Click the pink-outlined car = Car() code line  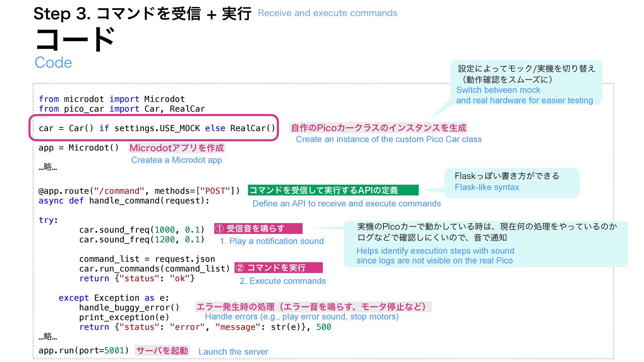(x=157, y=128)
